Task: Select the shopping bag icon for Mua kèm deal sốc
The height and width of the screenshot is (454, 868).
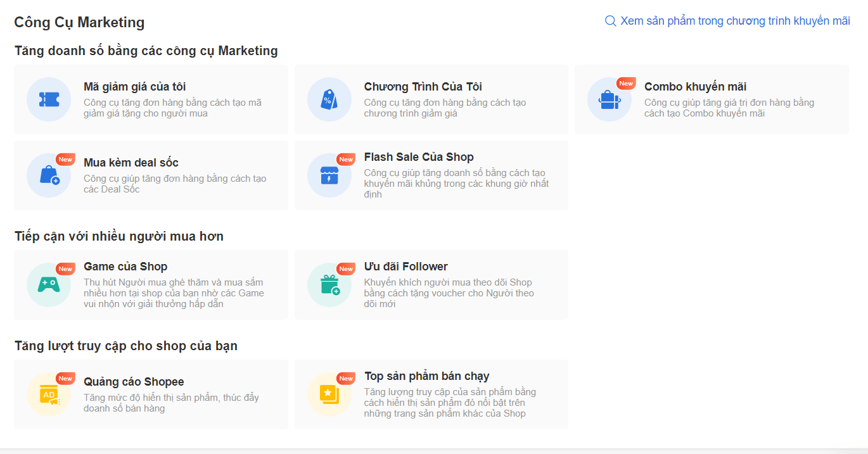Action: pyautogui.click(x=49, y=175)
